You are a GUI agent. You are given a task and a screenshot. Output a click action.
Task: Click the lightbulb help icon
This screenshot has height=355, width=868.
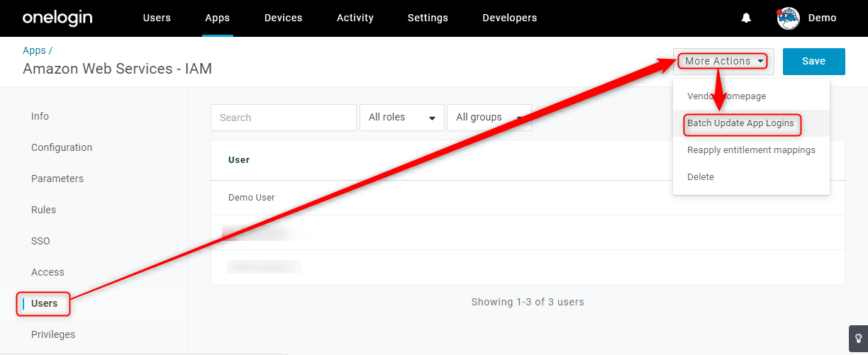858,337
